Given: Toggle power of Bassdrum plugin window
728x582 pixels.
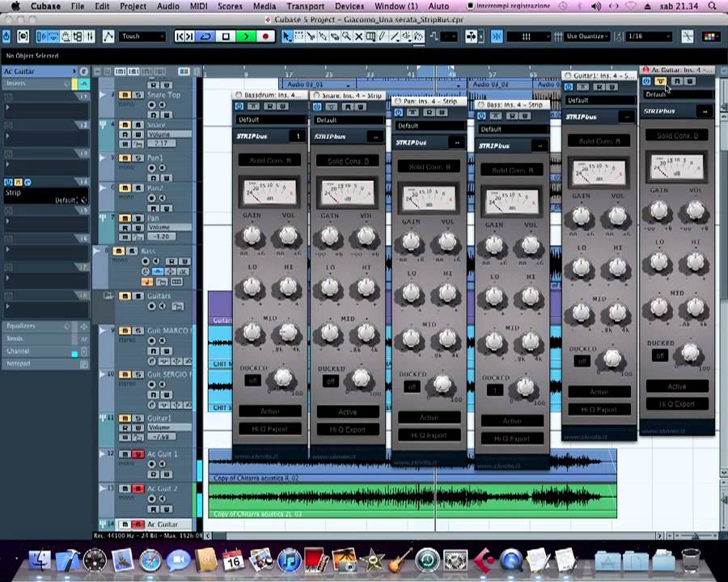Looking at the screenshot, I should pos(239,106).
